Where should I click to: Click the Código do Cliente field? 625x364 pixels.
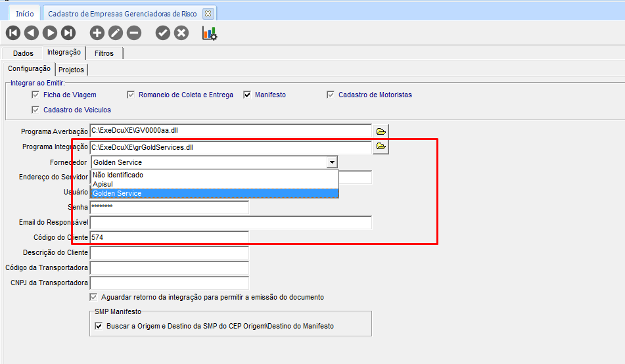pyautogui.click(x=170, y=237)
